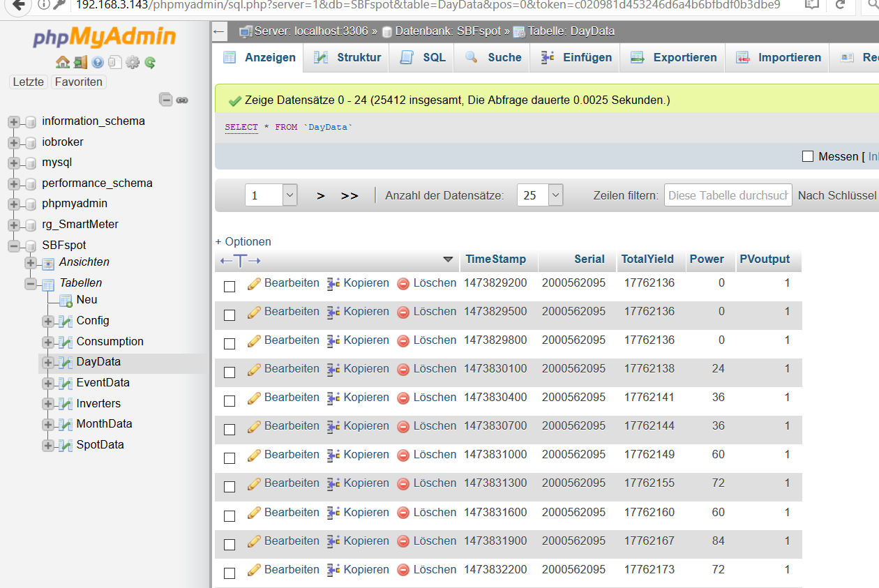879x588 pixels.
Task: Check the row 1473830700 checkbox
Action: tap(230, 429)
